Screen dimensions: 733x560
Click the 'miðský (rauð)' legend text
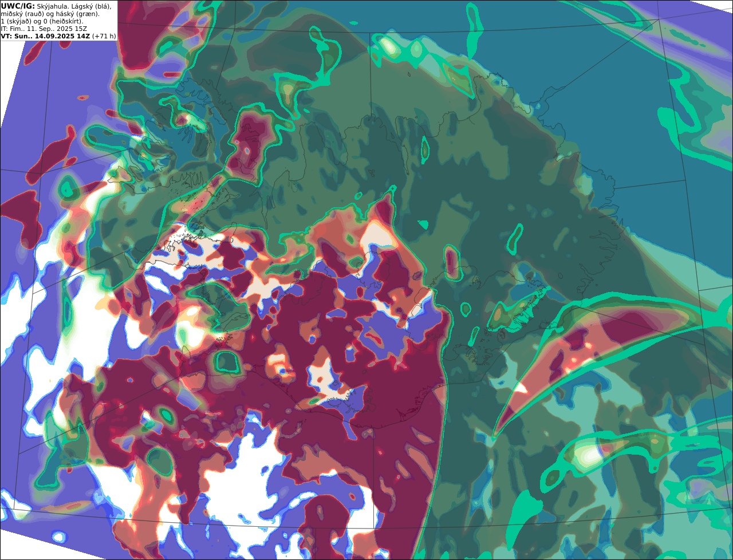click(x=22, y=14)
